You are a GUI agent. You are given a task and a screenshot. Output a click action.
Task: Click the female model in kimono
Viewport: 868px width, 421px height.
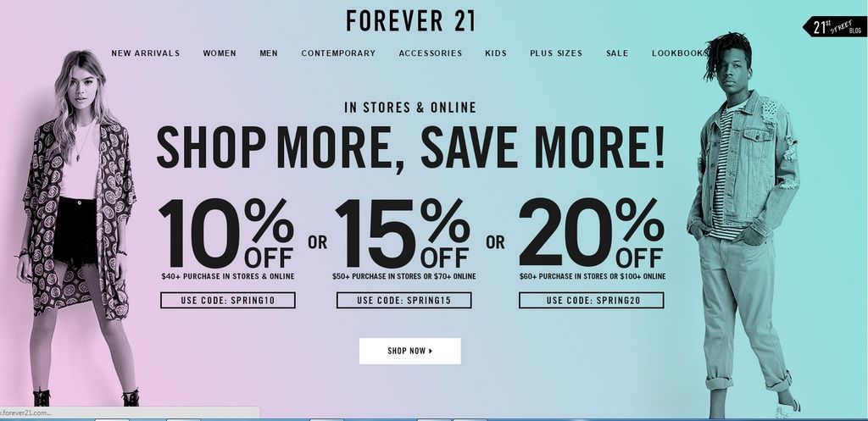tap(75, 227)
